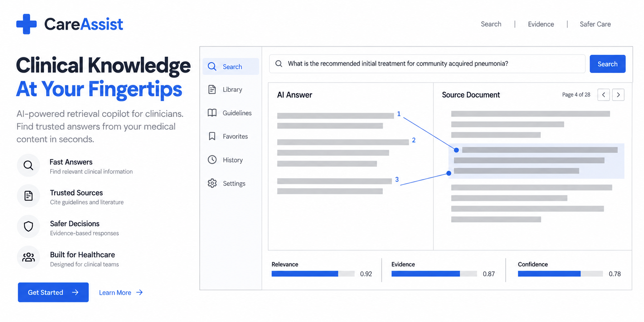Open the Library sidebar document icon
644x322 pixels.
(x=212, y=89)
